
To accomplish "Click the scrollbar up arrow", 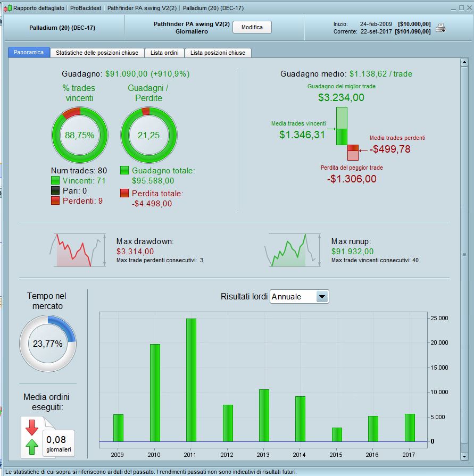I will click(464, 63).
